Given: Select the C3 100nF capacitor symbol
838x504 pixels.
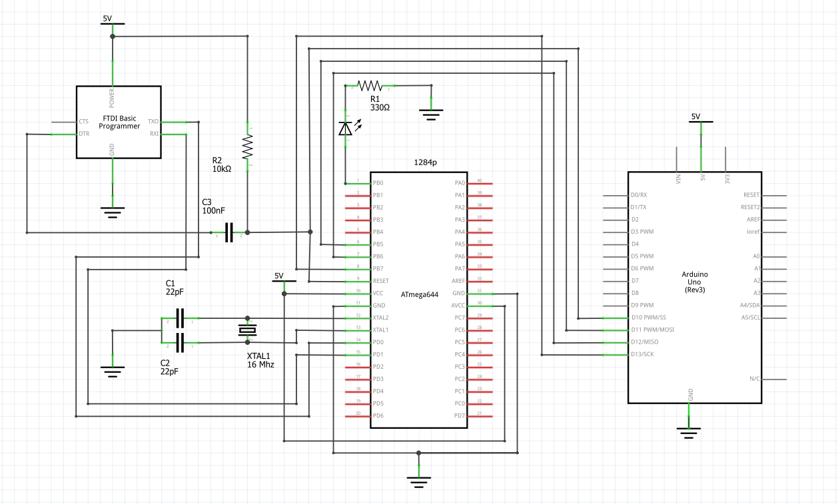Looking at the screenshot, I should [229, 232].
